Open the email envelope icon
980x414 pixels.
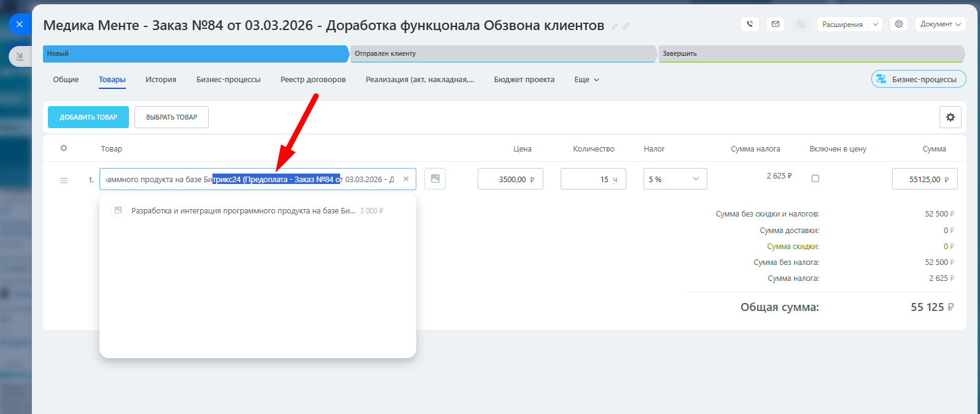[776, 25]
